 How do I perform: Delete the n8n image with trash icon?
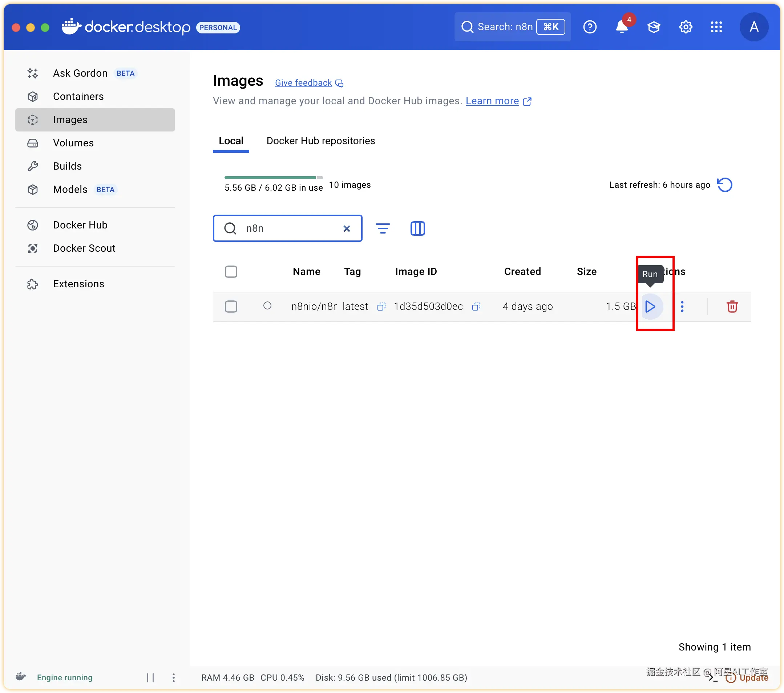(x=731, y=307)
